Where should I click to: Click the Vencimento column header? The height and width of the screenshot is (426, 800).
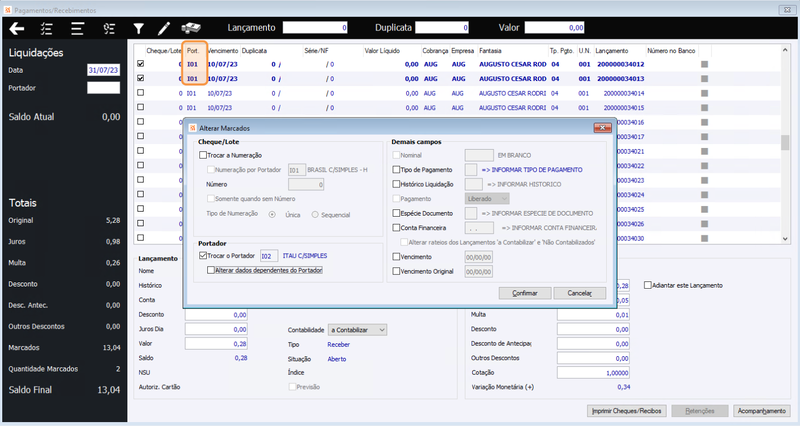pos(223,51)
